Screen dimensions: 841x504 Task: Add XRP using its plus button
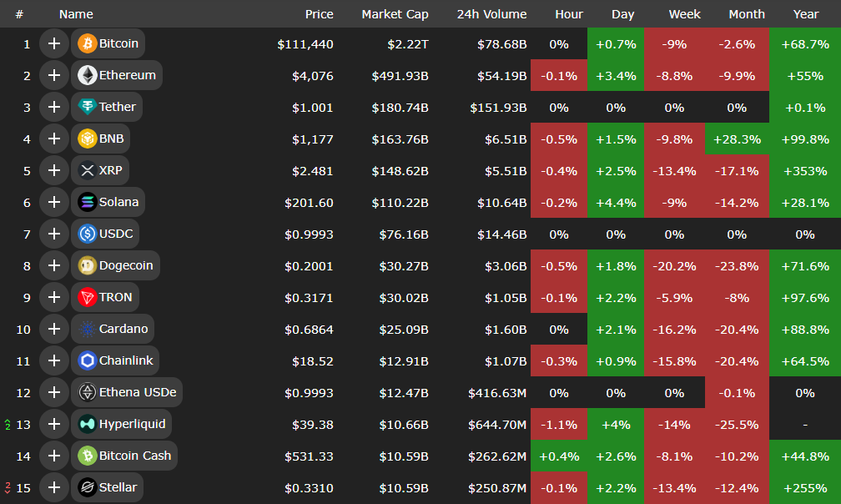click(54, 170)
